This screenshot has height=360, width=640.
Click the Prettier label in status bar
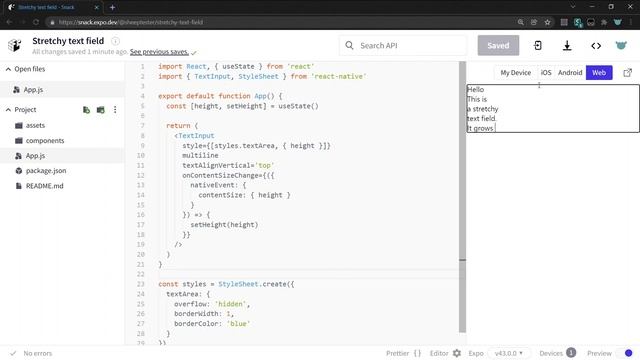coord(398,353)
